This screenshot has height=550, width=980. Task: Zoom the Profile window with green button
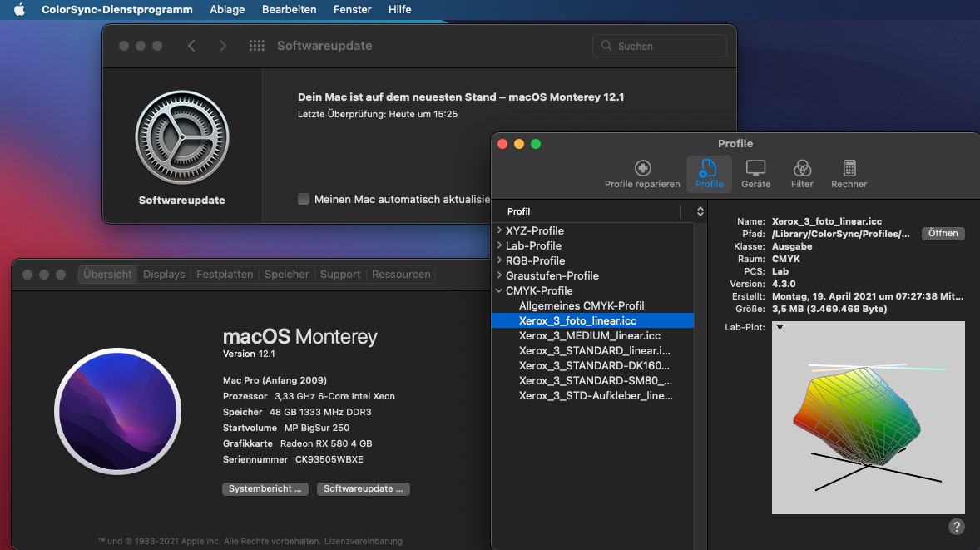(536, 144)
